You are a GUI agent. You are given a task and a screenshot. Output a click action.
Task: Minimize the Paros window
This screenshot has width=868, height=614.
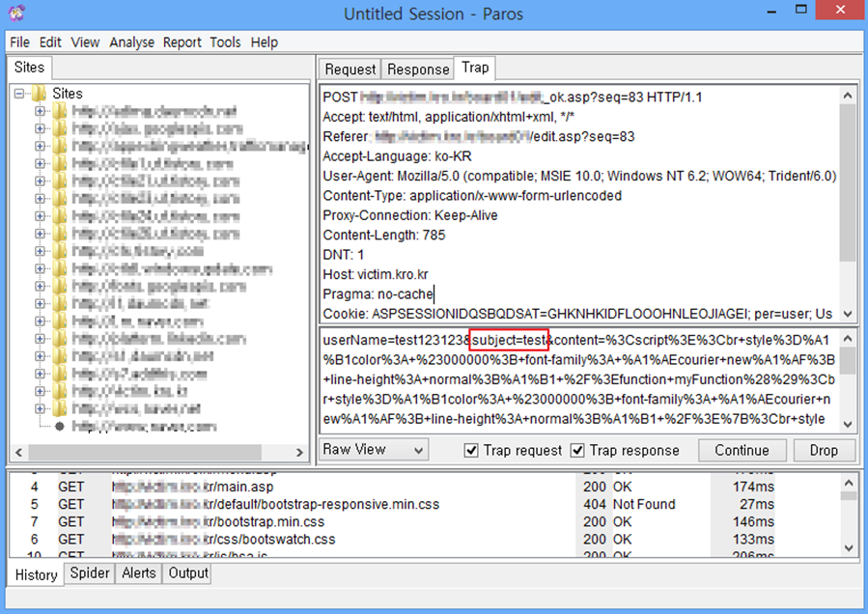771,11
